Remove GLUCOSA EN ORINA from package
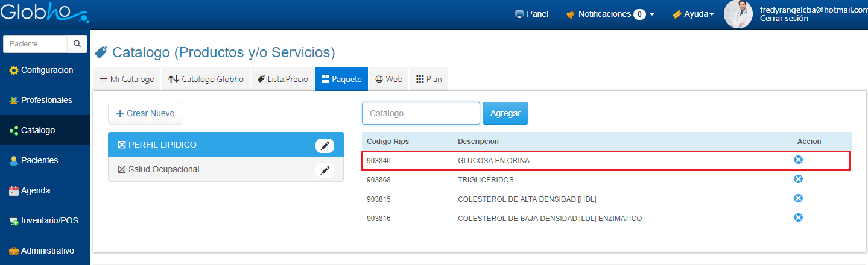 [x=798, y=160]
